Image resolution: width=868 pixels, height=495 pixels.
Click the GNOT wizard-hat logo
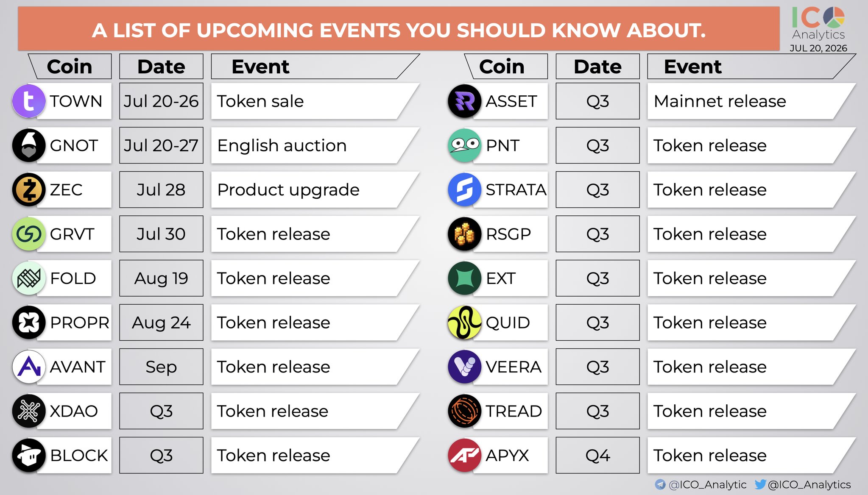click(29, 145)
